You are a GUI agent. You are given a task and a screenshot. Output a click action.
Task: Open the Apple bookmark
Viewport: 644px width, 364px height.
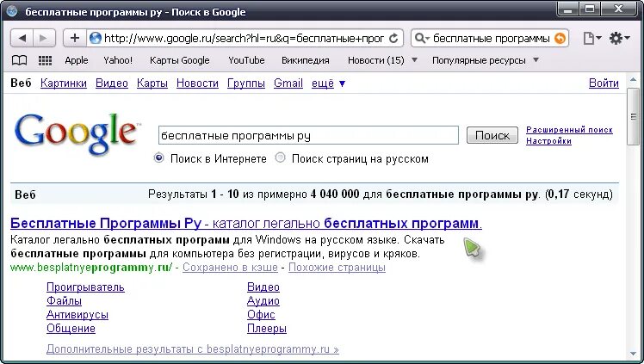tap(77, 60)
